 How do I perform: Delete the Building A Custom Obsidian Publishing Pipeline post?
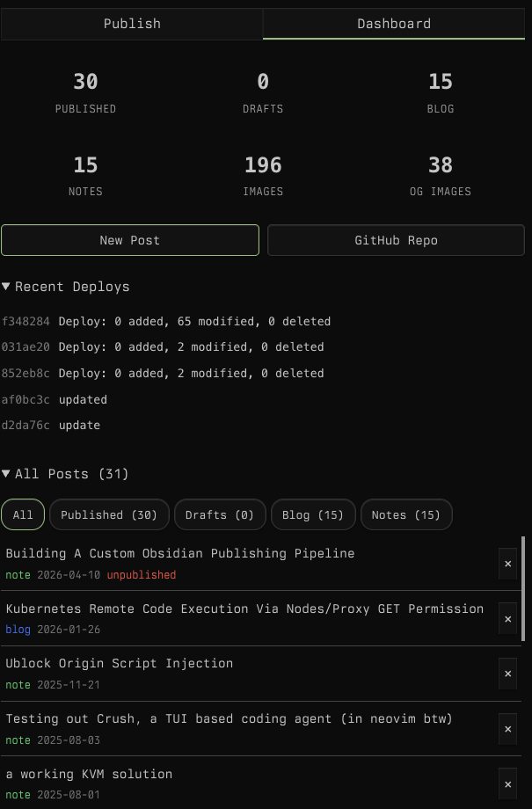tap(507, 564)
